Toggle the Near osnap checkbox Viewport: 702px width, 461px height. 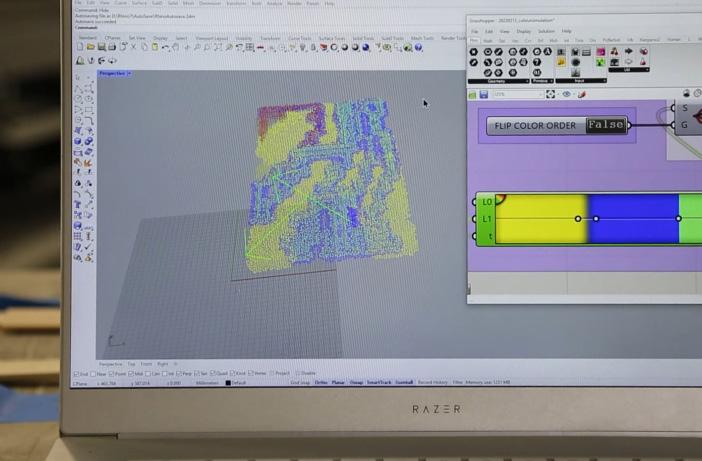click(x=93, y=374)
